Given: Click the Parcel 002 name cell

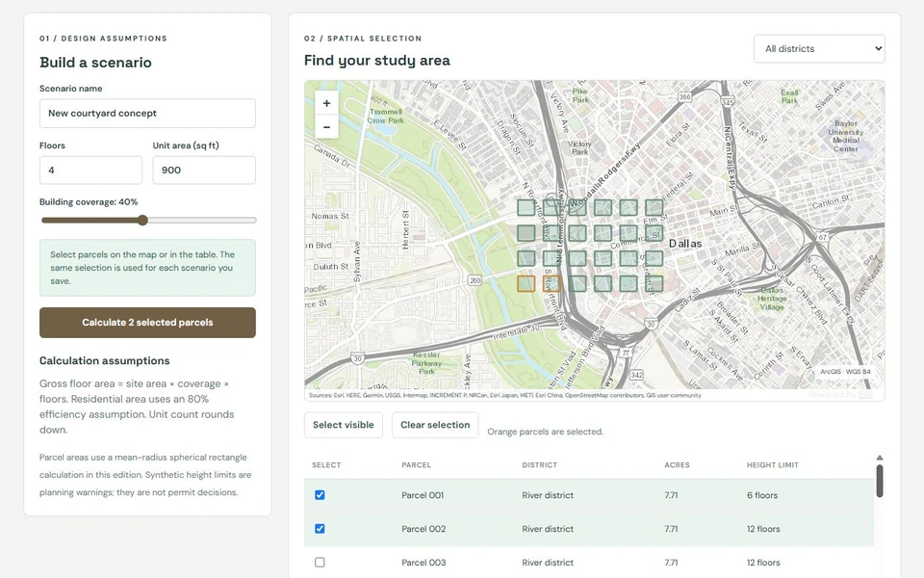Looking at the screenshot, I should [x=423, y=529].
